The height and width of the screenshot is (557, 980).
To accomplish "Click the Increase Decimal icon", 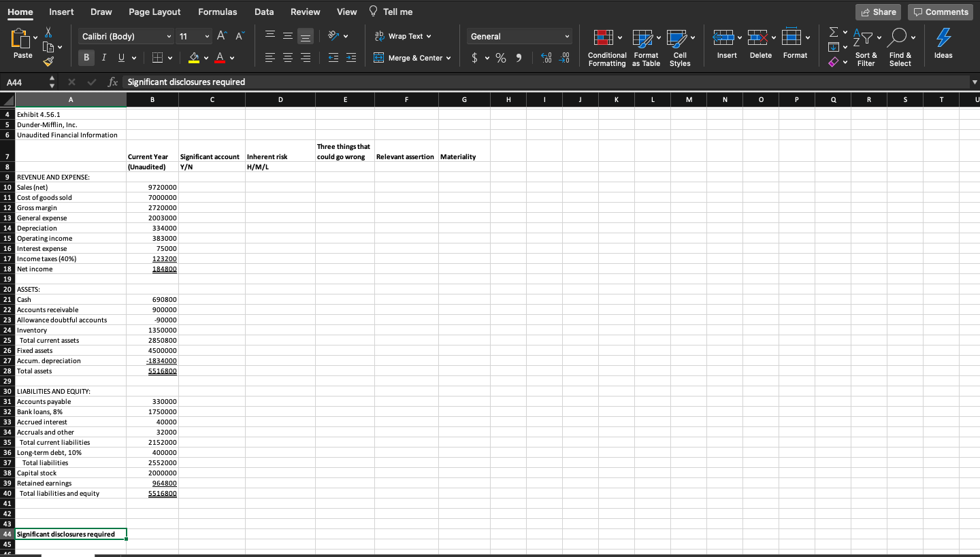I will (x=546, y=58).
